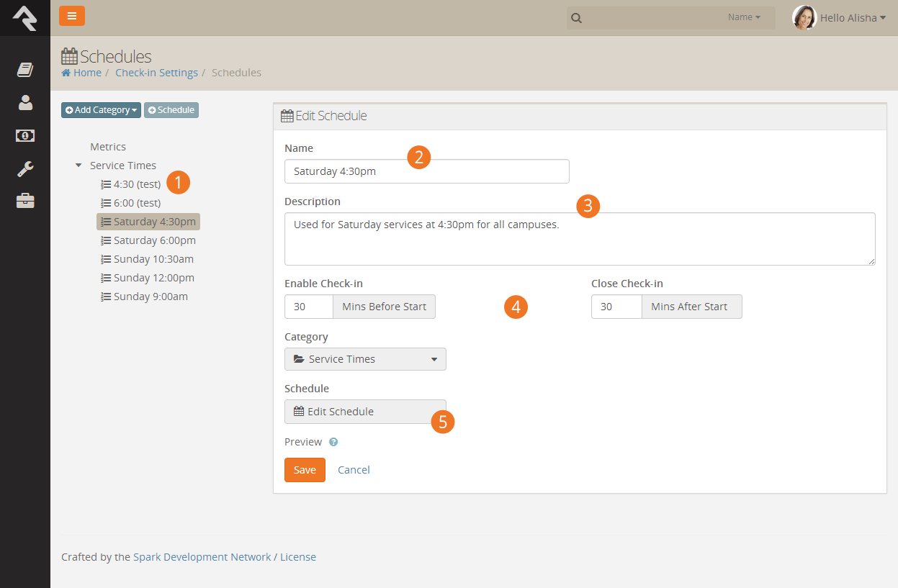The height and width of the screenshot is (588, 898).
Task: Go to Home breadcrumb link
Action: click(81, 73)
